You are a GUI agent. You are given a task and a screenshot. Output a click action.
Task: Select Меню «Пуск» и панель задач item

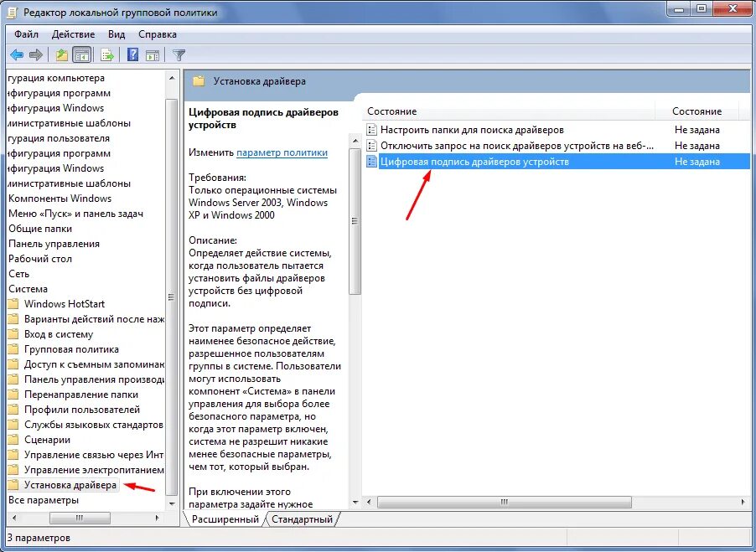tap(75, 214)
